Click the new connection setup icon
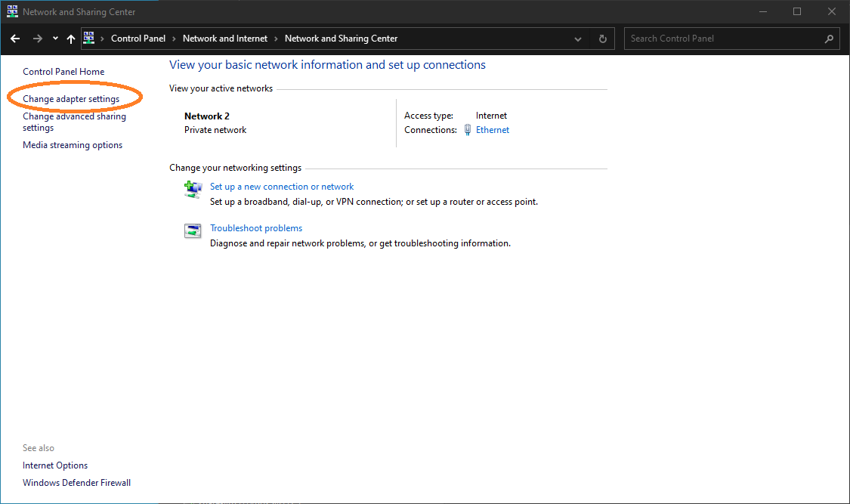The height and width of the screenshot is (504, 850). coord(193,190)
